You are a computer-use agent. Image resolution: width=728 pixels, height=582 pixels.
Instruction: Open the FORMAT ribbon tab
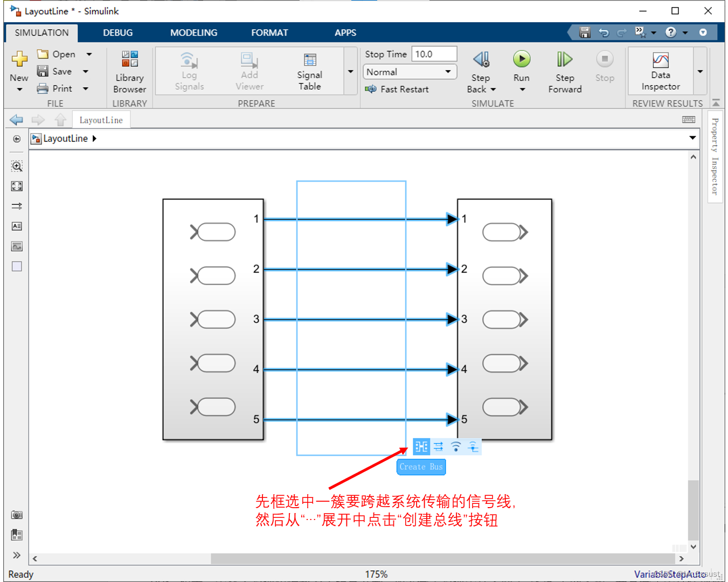pos(269,32)
